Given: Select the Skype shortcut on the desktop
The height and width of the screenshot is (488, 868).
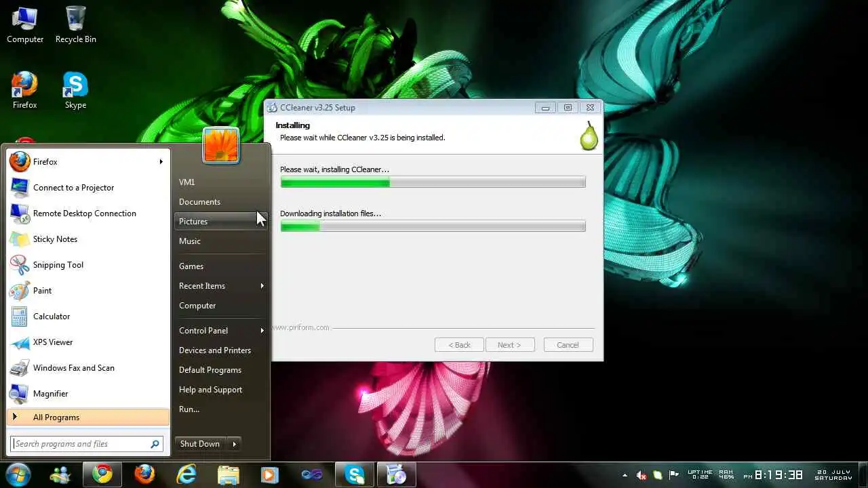Looking at the screenshot, I should (75, 90).
